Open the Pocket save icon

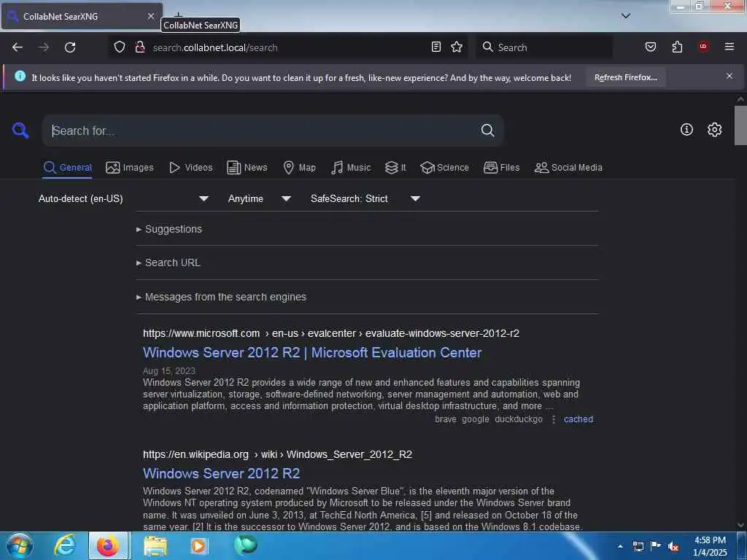pyautogui.click(x=651, y=47)
